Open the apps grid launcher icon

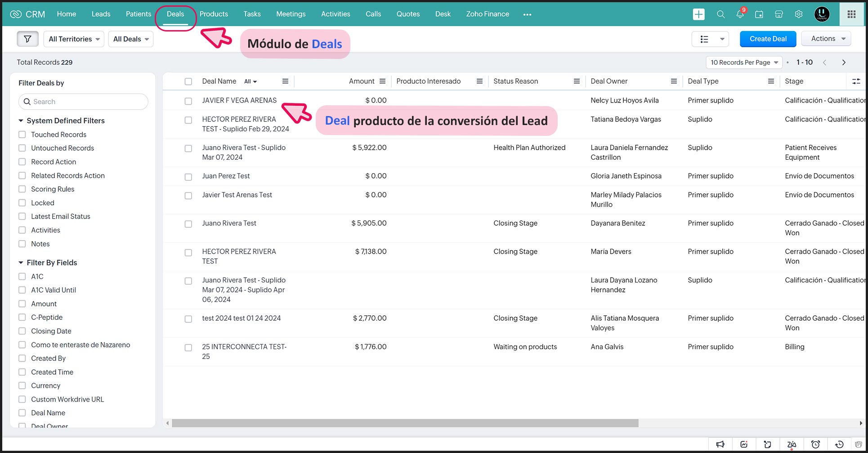coord(851,14)
